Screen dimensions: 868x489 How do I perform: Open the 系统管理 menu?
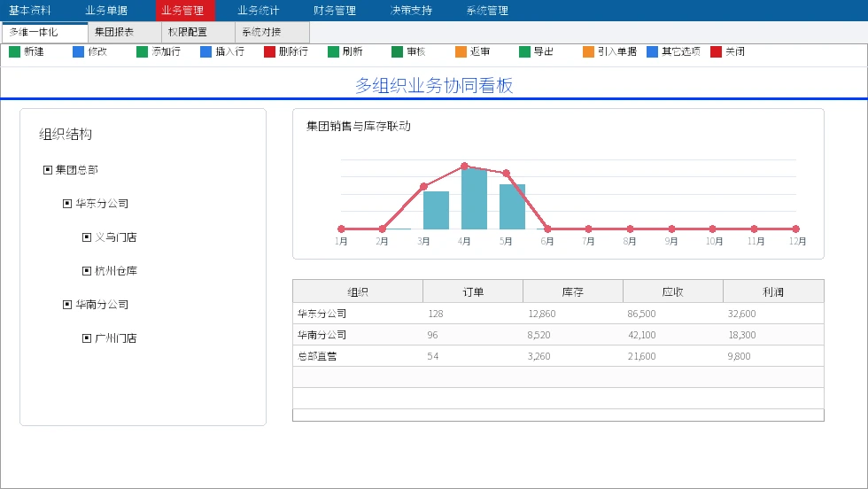(488, 11)
